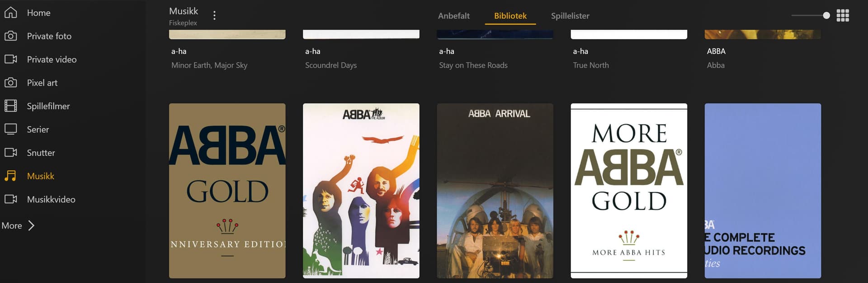Click the Pixel art camera icon
The height and width of the screenshot is (283, 868).
[x=11, y=83]
